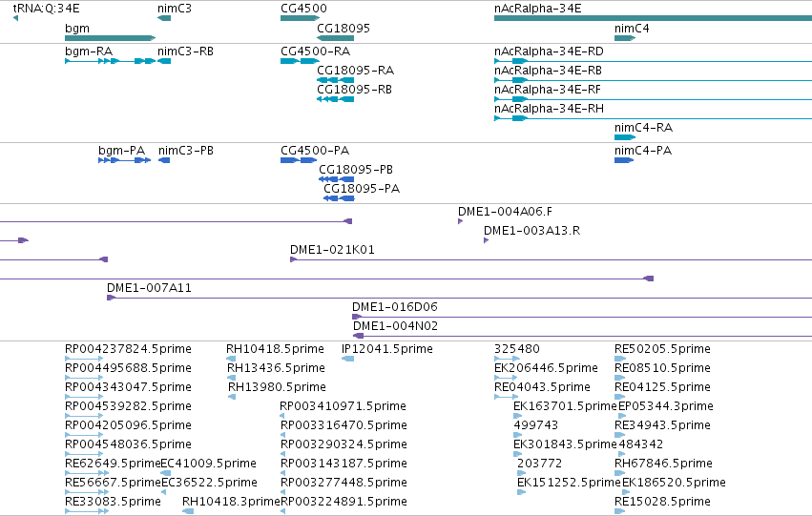Click the RP003316470.5prime EST
The width and height of the screenshot is (812, 516).
pyautogui.click(x=282, y=435)
